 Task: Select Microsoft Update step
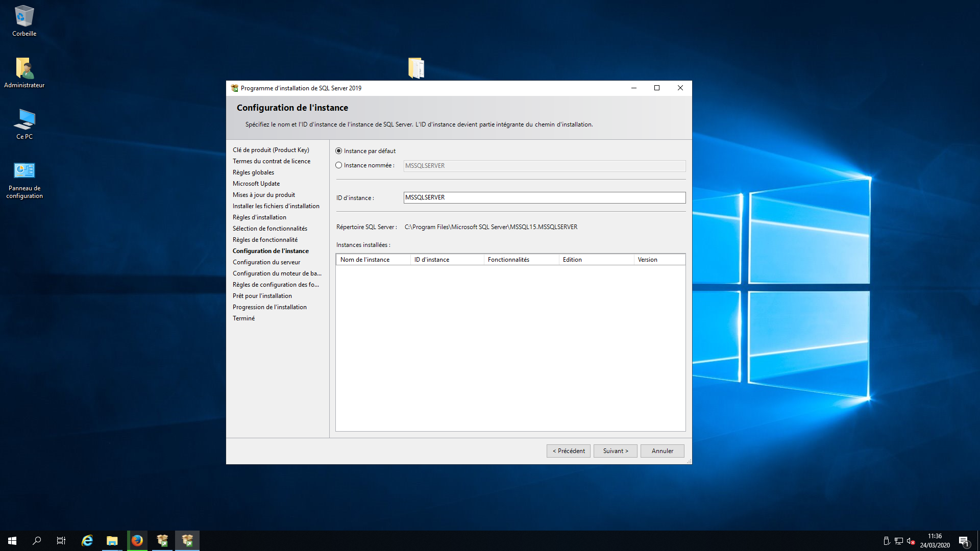(x=256, y=184)
